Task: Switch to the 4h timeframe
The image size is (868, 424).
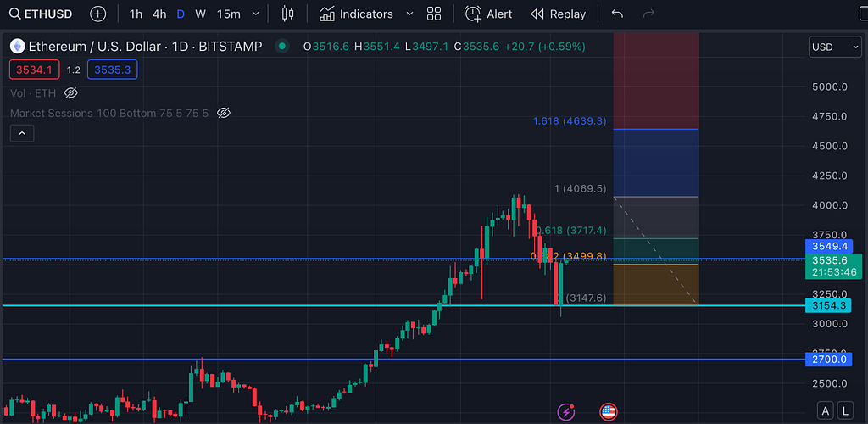Action: (159, 14)
